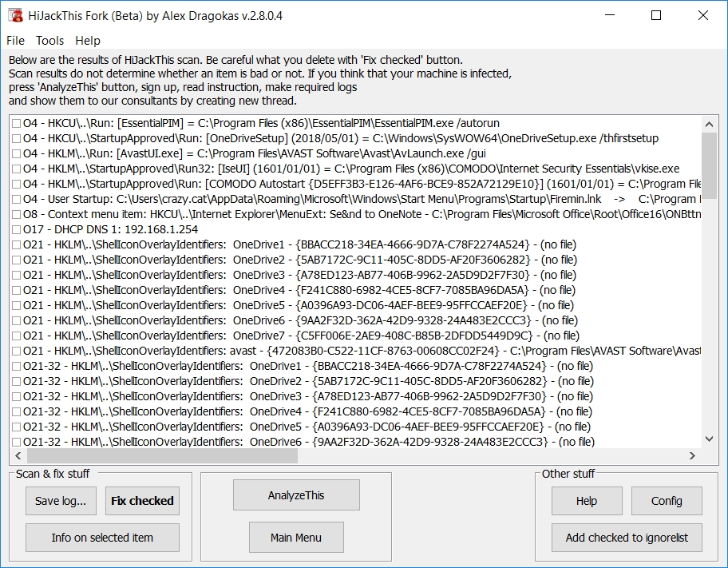728x568 pixels.
Task: Select the AvLaunch.exe /gui entry text
Action: (x=255, y=153)
